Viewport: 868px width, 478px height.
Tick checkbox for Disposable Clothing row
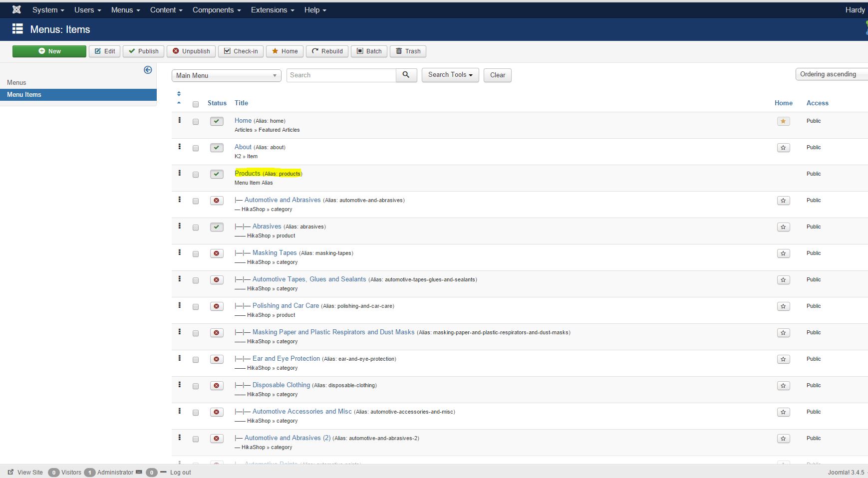(x=196, y=386)
